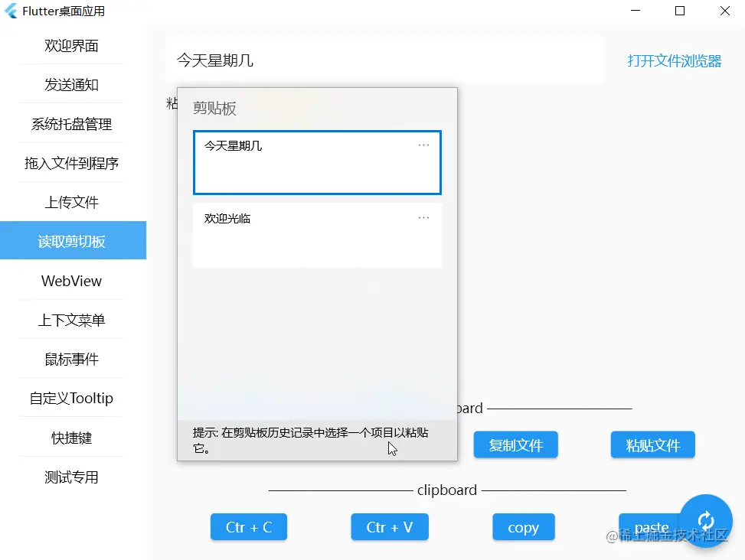Open more options for 今天星期几 clipboard item

coord(424,145)
